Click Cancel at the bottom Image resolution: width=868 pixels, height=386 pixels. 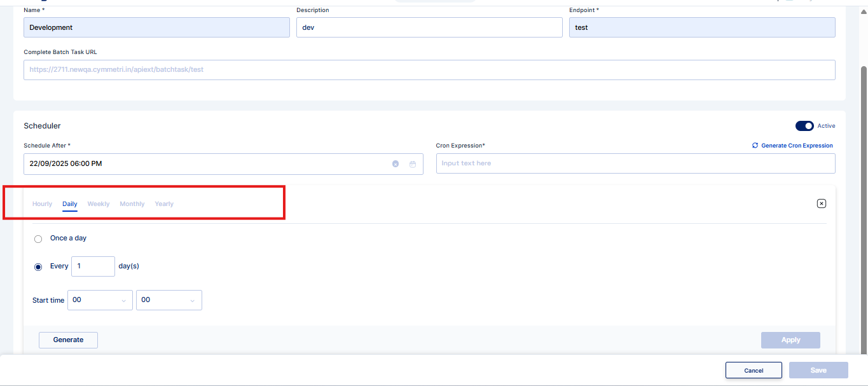(x=754, y=371)
